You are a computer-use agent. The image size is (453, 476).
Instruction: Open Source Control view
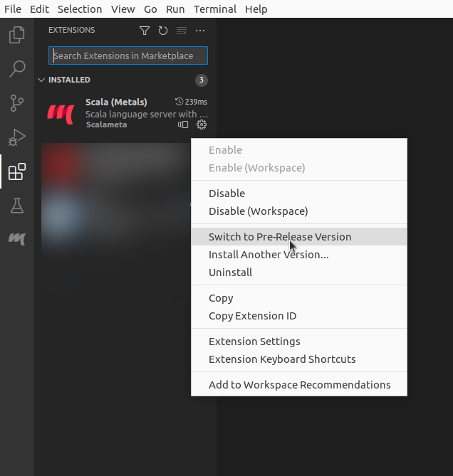(x=16, y=103)
